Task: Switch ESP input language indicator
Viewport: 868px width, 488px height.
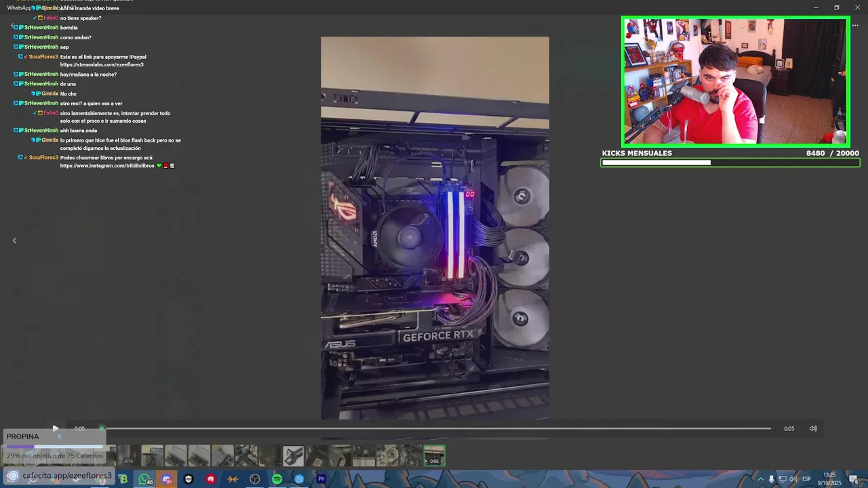Action: pos(807,479)
